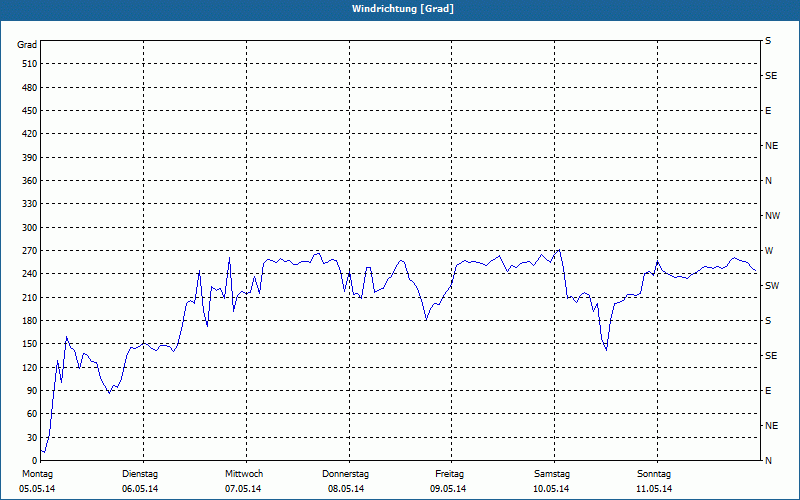Select the 'S' compass label on the 180 gridline

click(x=768, y=321)
